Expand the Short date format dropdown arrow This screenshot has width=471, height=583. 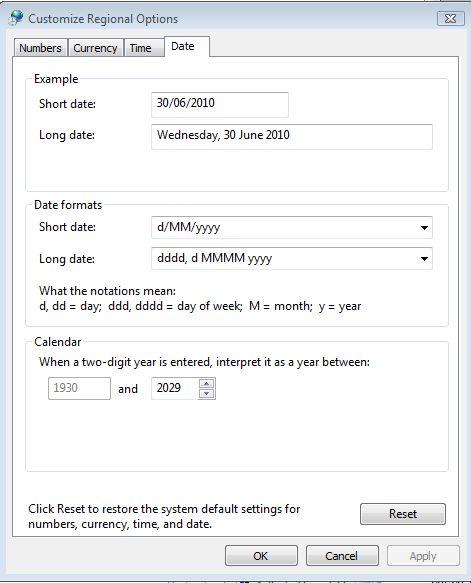click(x=424, y=228)
